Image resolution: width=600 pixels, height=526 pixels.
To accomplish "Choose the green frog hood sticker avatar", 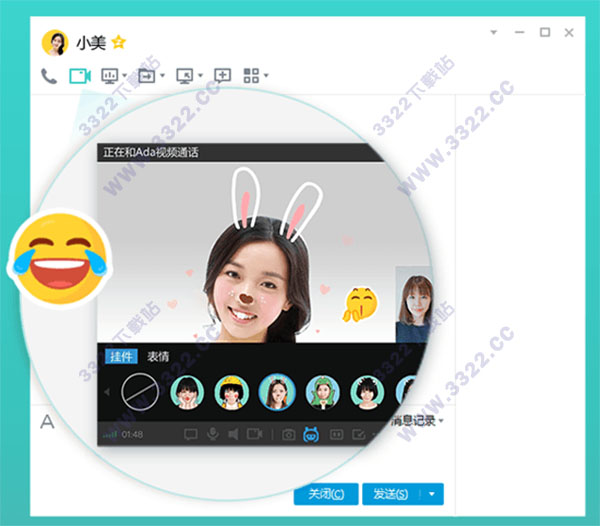I will (322, 392).
